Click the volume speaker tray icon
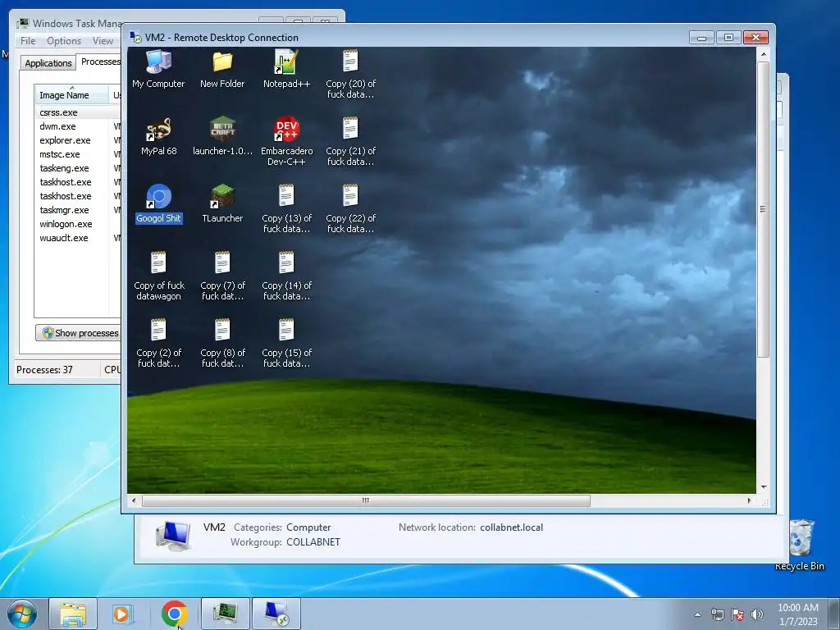The height and width of the screenshot is (630, 840). coord(757,614)
